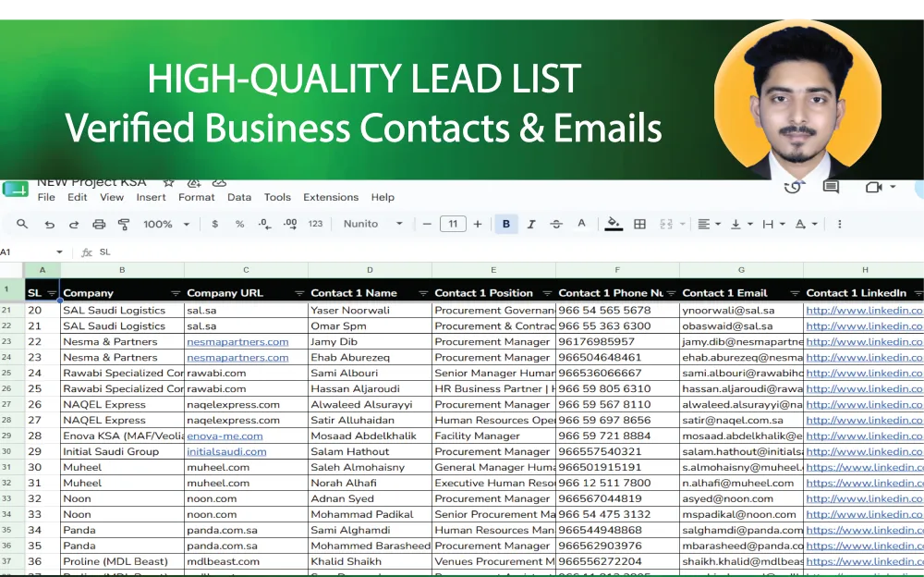Print the spreadsheet using the printer icon
Viewport: 924px width, 577px height.
pos(99,224)
